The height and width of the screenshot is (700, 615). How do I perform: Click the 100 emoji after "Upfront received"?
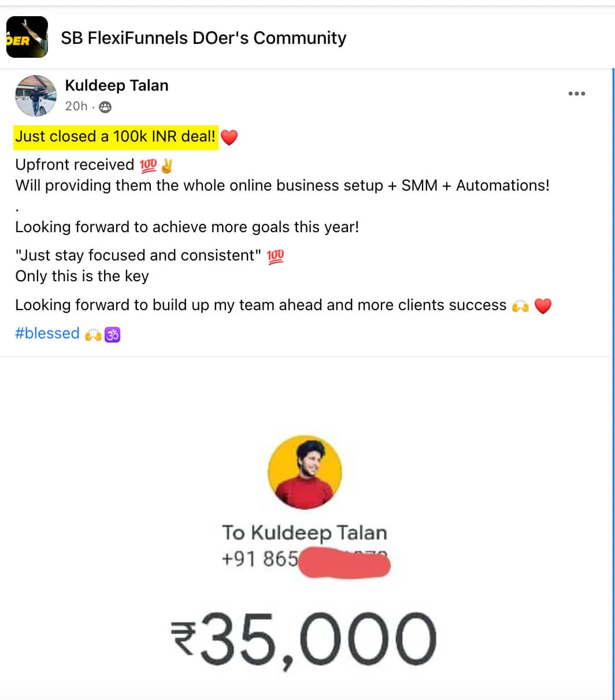[149, 165]
